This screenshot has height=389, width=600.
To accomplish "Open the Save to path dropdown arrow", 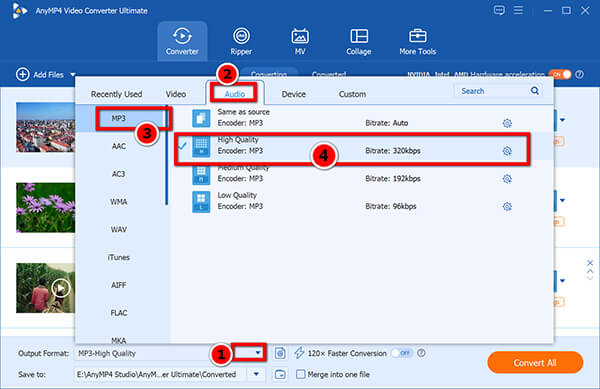I will 256,374.
